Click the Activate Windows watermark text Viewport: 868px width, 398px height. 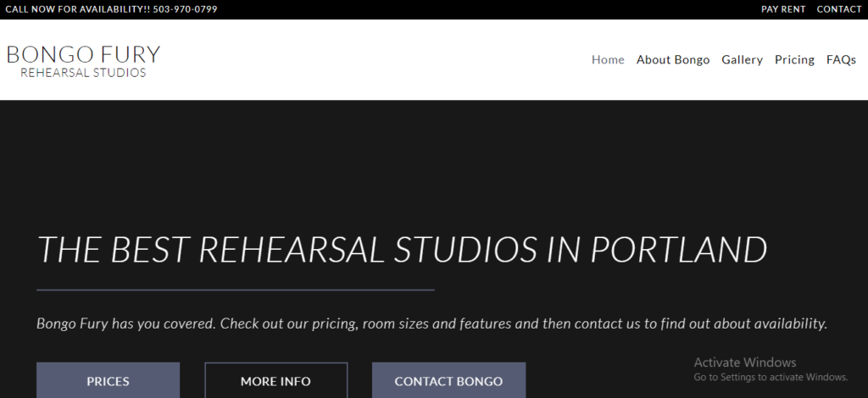coord(744,362)
